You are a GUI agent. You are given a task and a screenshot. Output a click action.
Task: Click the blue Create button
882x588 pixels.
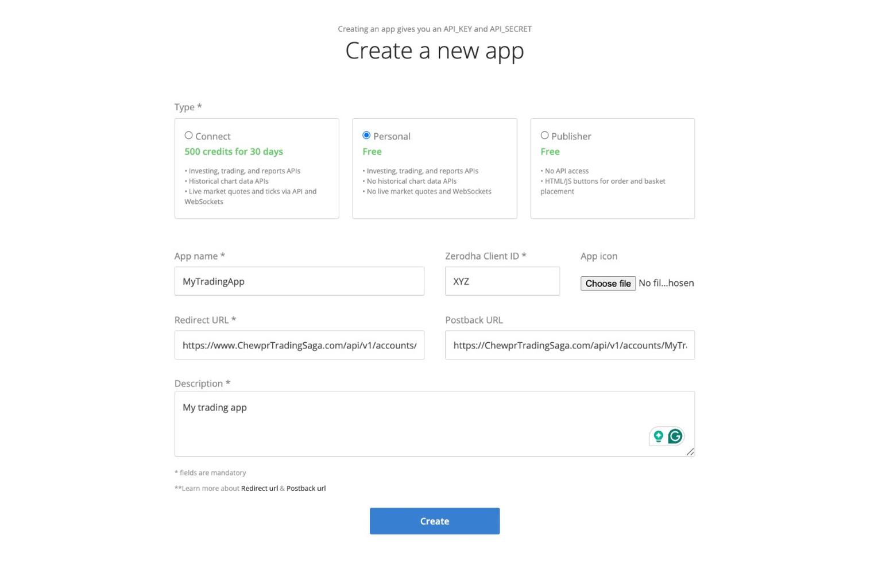tap(435, 521)
